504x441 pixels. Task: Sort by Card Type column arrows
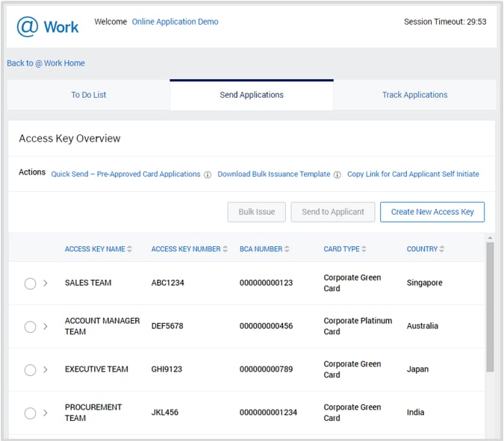click(364, 249)
